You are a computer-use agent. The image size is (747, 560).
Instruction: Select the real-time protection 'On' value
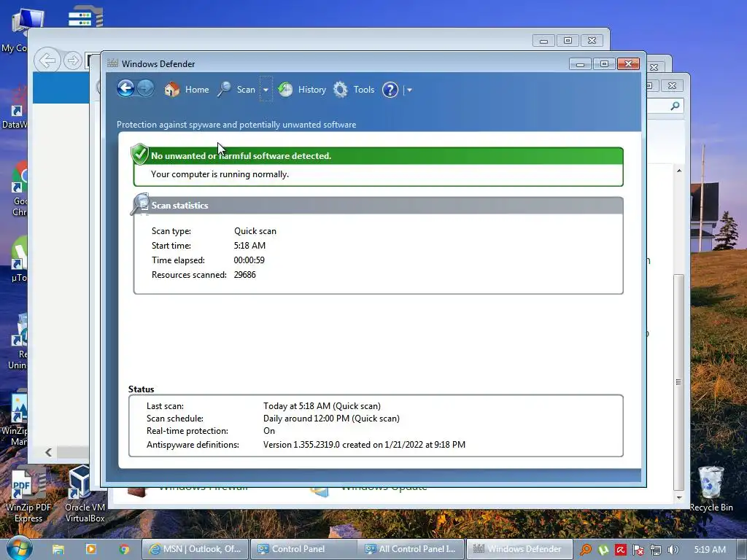pos(269,431)
